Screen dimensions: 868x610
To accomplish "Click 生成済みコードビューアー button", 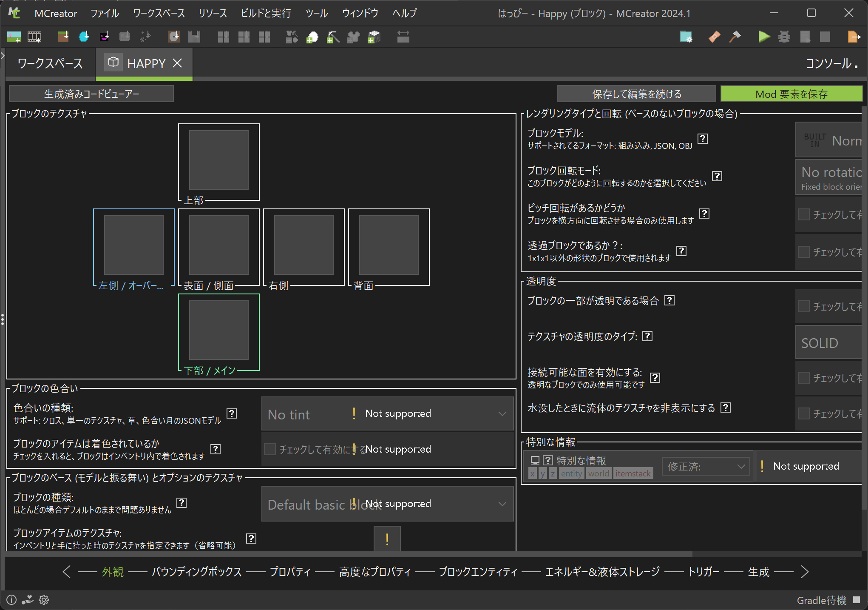I will (x=91, y=94).
